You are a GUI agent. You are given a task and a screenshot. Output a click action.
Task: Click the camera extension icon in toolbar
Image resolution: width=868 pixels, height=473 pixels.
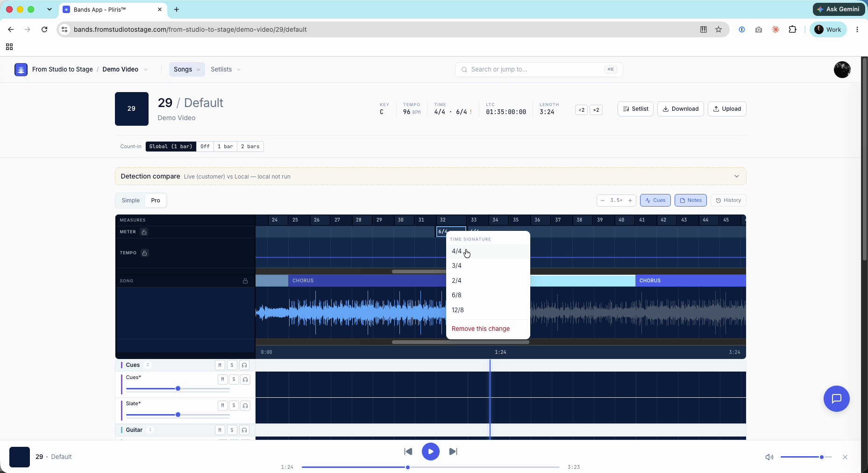click(759, 29)
